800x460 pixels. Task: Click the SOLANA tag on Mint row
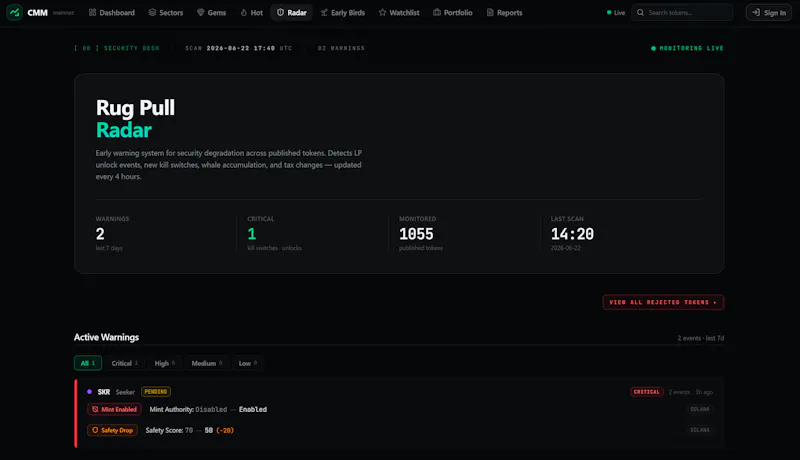pyautogui.click(x=699, y=409)
